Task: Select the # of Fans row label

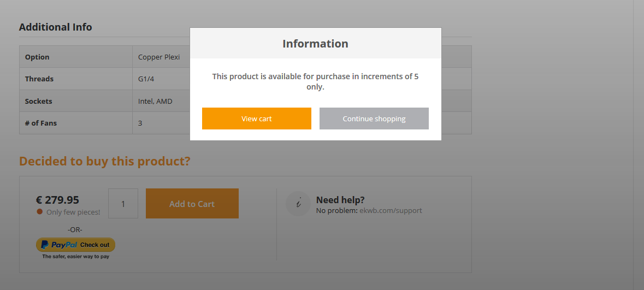Action: coord(40,123)
